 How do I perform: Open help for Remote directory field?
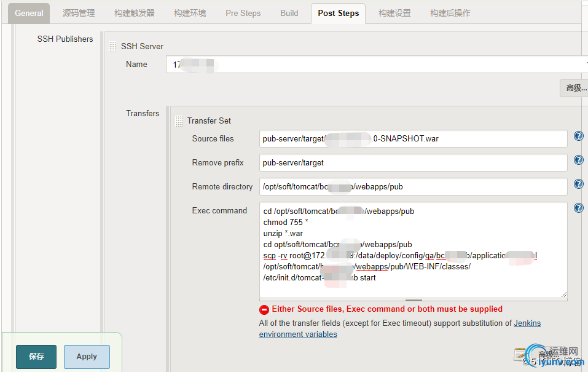579,184
